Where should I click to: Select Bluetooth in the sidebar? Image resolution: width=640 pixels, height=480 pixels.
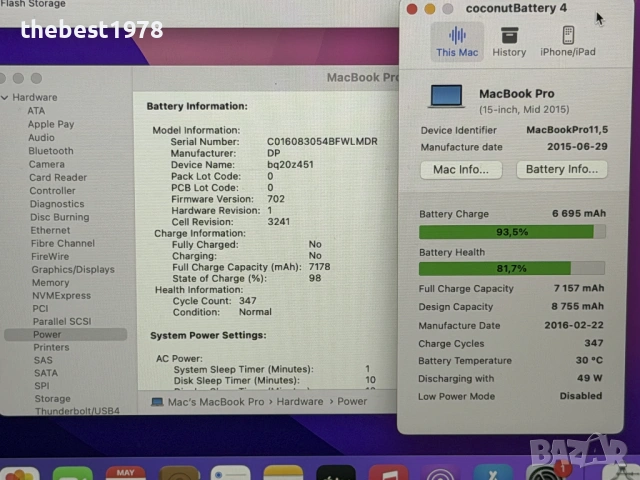click(51, 151)
